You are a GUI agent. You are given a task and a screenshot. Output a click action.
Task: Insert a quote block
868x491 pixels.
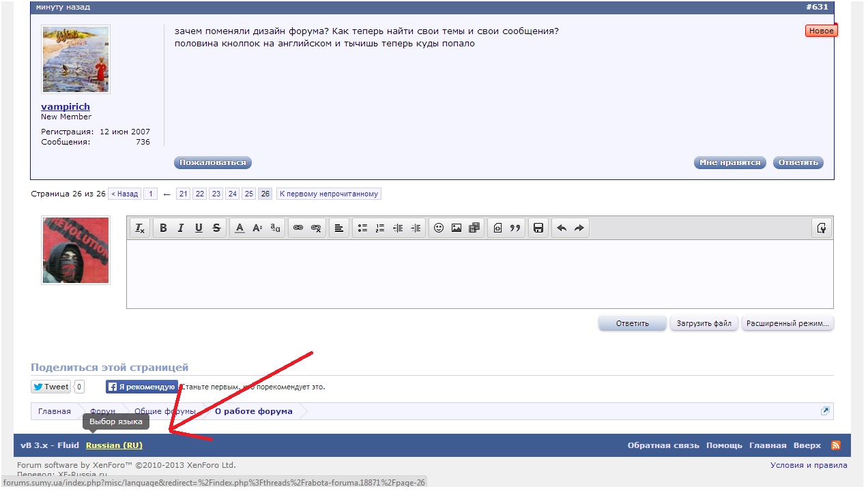pyautogui.click(x=515, y=228)
